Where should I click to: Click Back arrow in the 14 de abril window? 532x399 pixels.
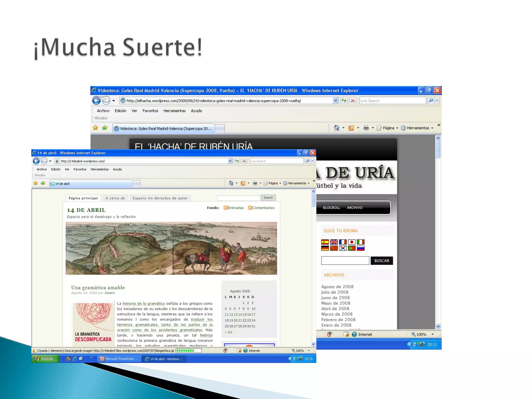(x=36, y=161)
